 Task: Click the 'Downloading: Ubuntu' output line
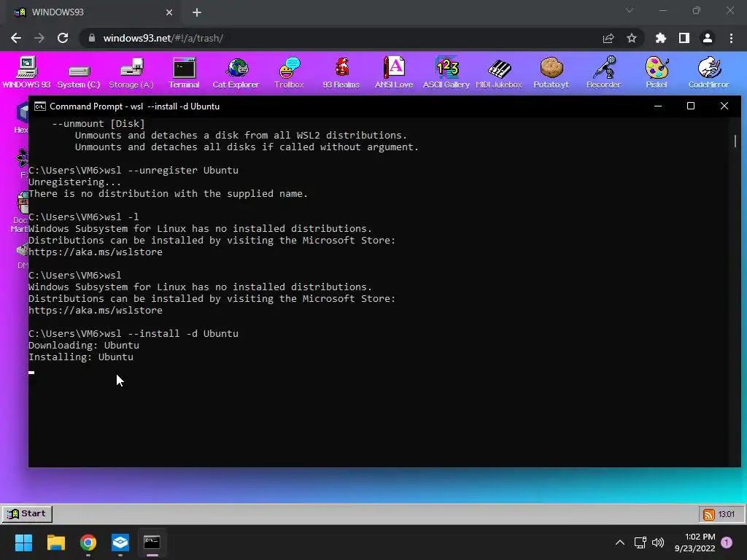(84, 345)
